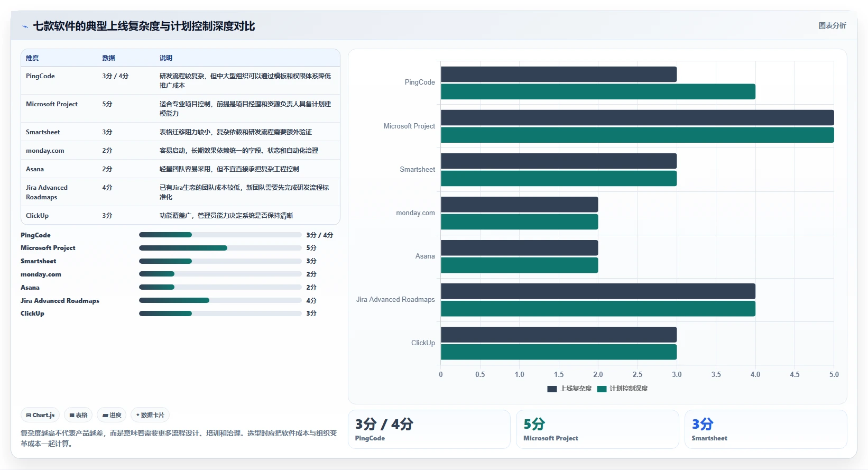Click the 4分 cell in Jira row
Screen dimensions: 868x470
coord(107,188)
